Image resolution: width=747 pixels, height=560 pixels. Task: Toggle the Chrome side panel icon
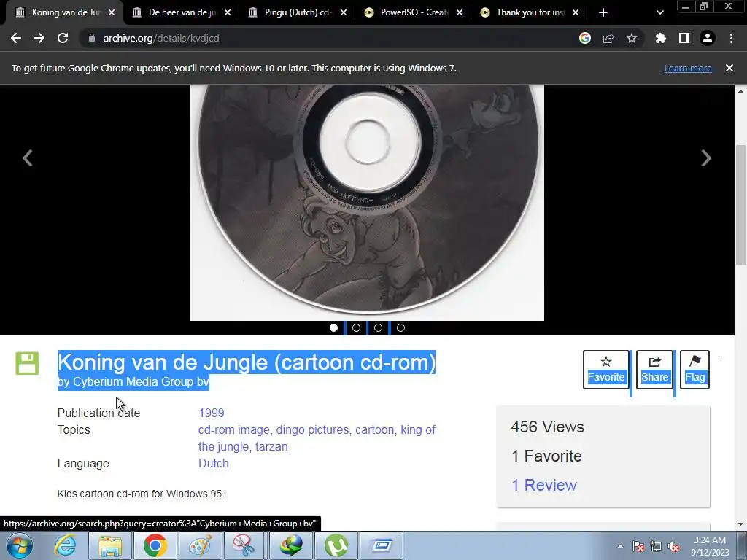pyautogui.click(x=684, y=38)
